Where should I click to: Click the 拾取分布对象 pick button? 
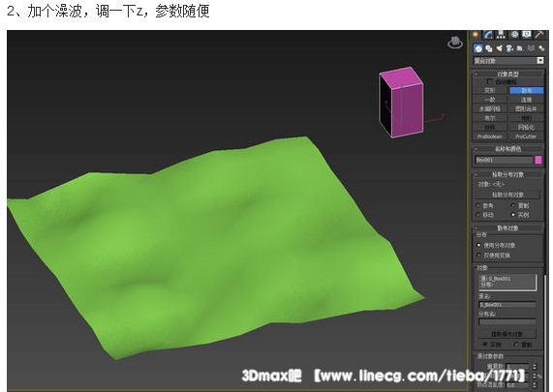507,195
